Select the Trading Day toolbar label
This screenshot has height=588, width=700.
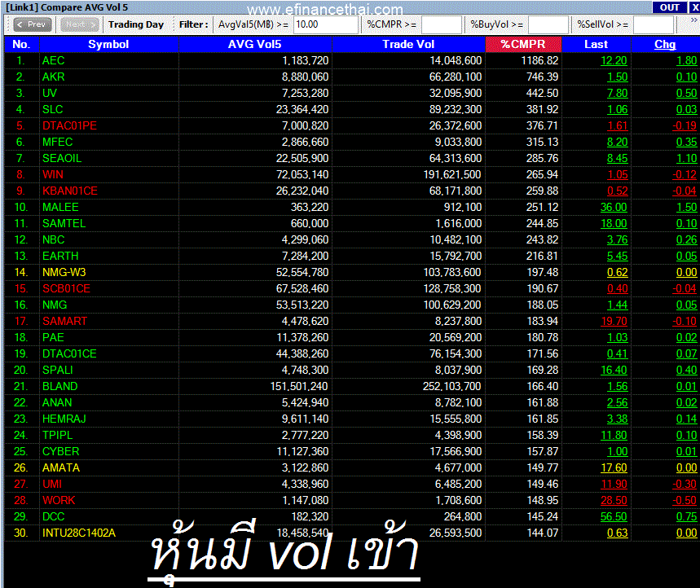[136, 24]
